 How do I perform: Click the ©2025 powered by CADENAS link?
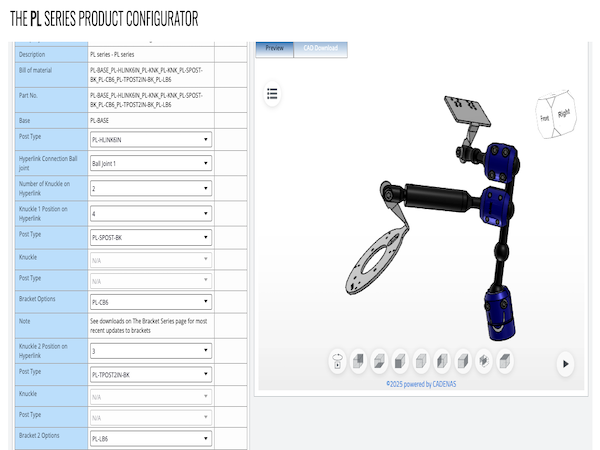point(421,384)
